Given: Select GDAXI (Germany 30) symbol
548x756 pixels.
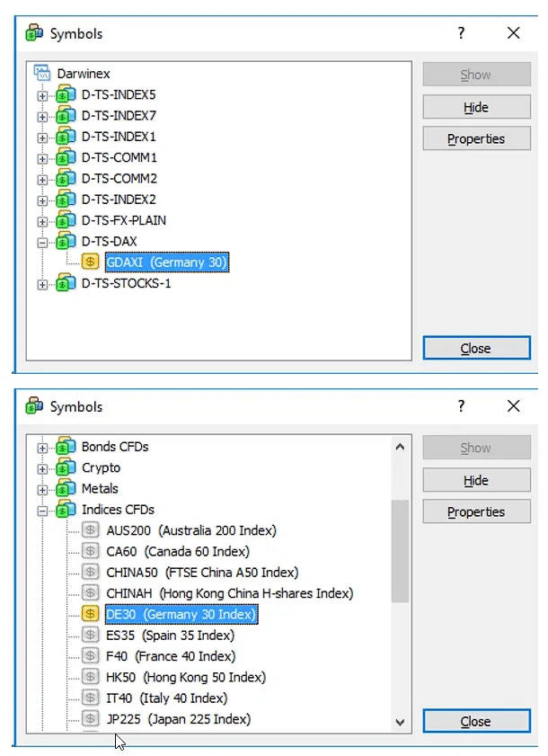Looking at the screenshot, I should tap(167, 262).
